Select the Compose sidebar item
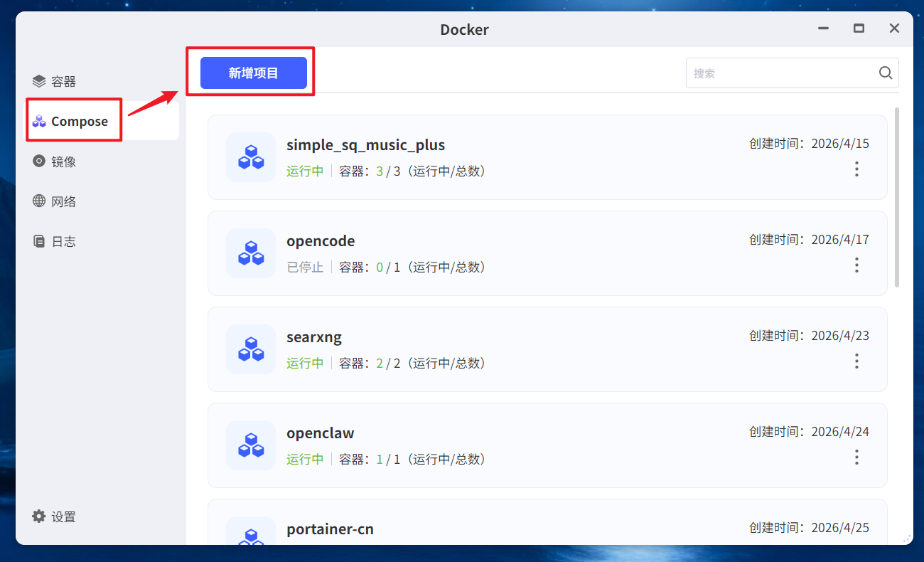The width and height of the screenshot is (924, 562). pyautogui.click(x=101, y=121)
